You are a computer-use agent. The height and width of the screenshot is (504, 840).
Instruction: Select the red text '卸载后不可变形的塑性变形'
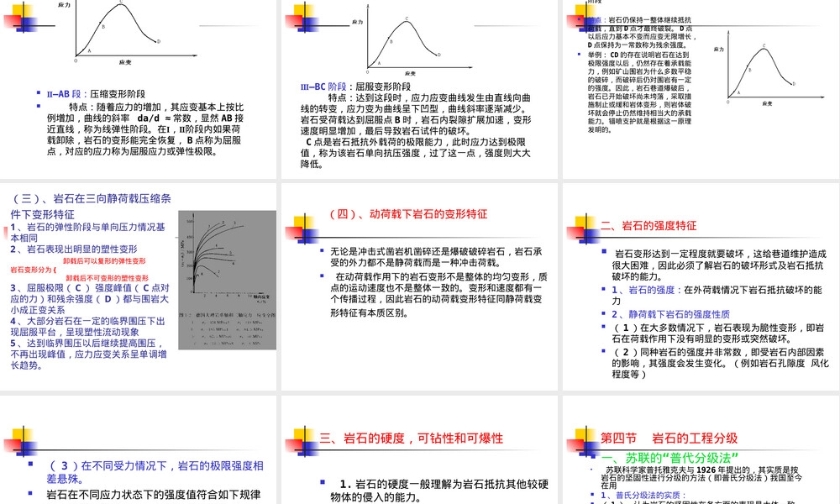108,279
